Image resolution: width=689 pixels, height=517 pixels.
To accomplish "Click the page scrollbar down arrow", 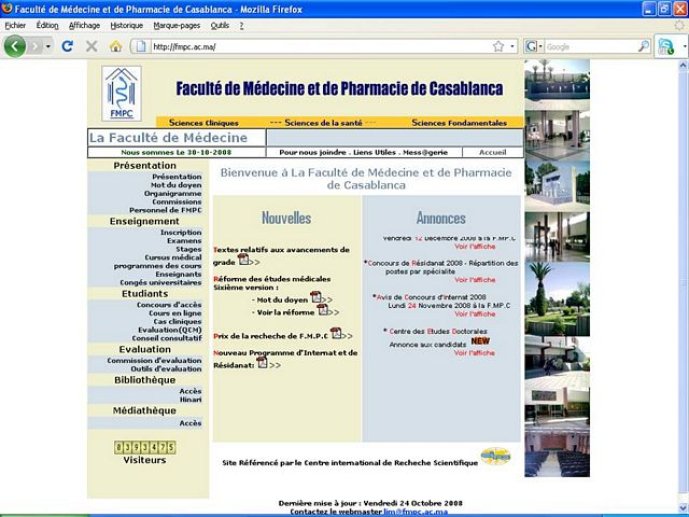I will coord(683,507).
